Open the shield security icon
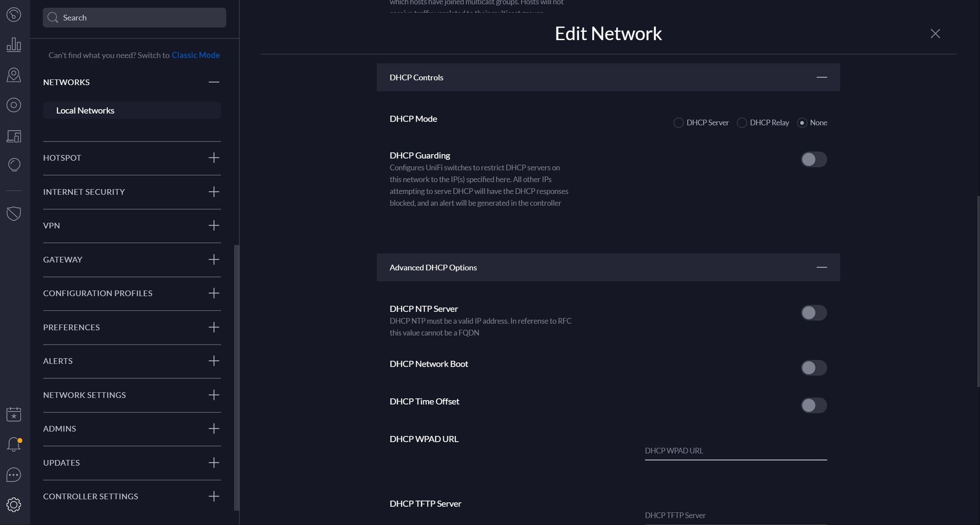Image resolution: width=980 pixels, height=525 pixels. [x=14, y=213]
